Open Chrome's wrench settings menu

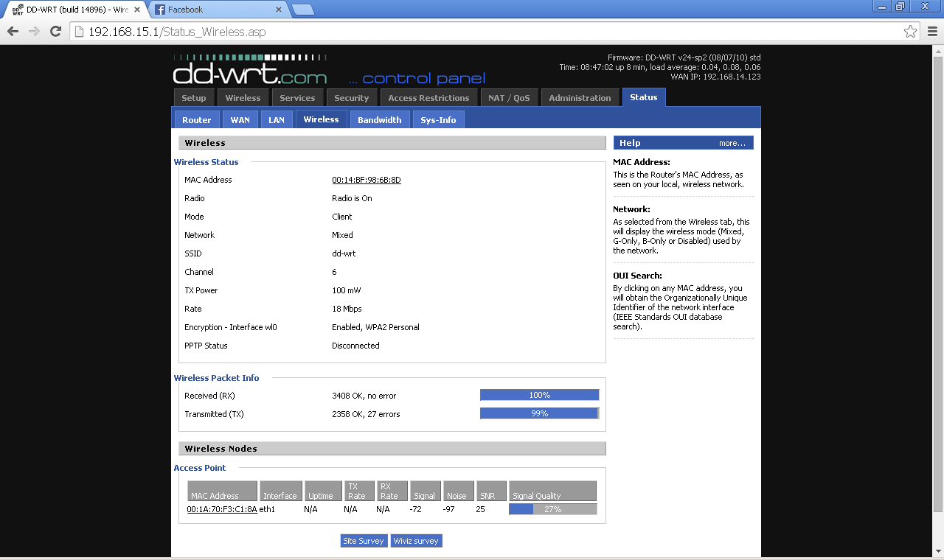pyautogui.click(x=932, y=32)
